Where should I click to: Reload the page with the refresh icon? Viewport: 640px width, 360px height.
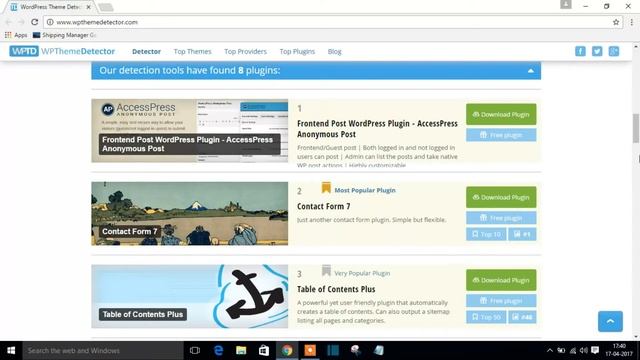[x=35, y=22]
